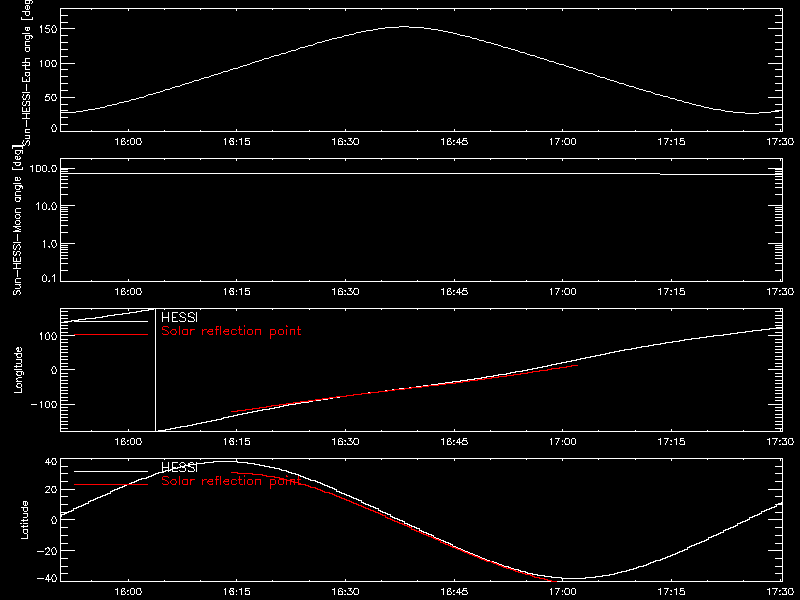Image resolution: width=800 pixels, height=600 pixels.
Task: Click the "Sun-HESSI-Moon angle [deg]" axis label
Action: pyautogui.click(x=17, y=220)
